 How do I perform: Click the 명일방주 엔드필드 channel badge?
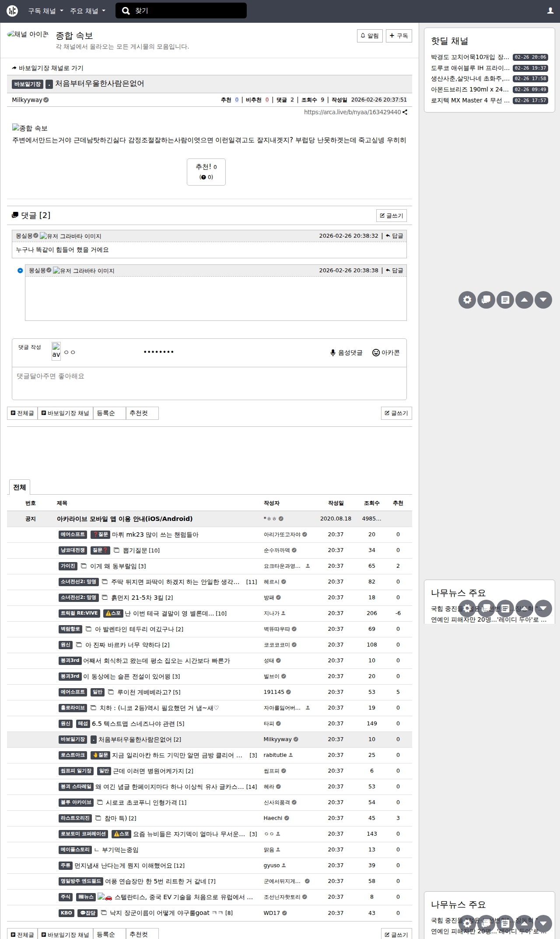coord(81,881)
